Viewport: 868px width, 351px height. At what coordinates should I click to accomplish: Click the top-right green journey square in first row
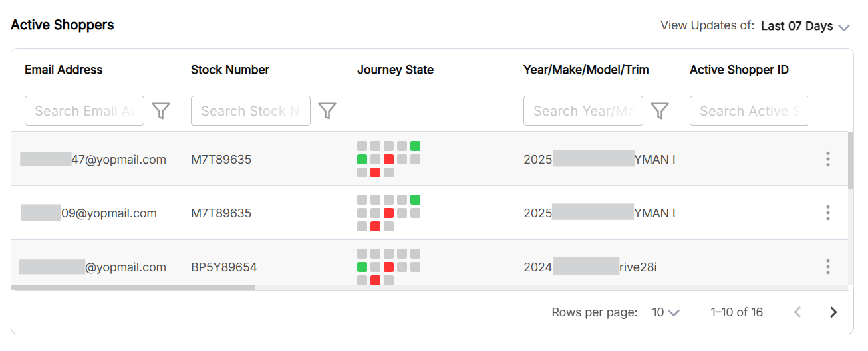pyautogui.click(x=415, y=146)
